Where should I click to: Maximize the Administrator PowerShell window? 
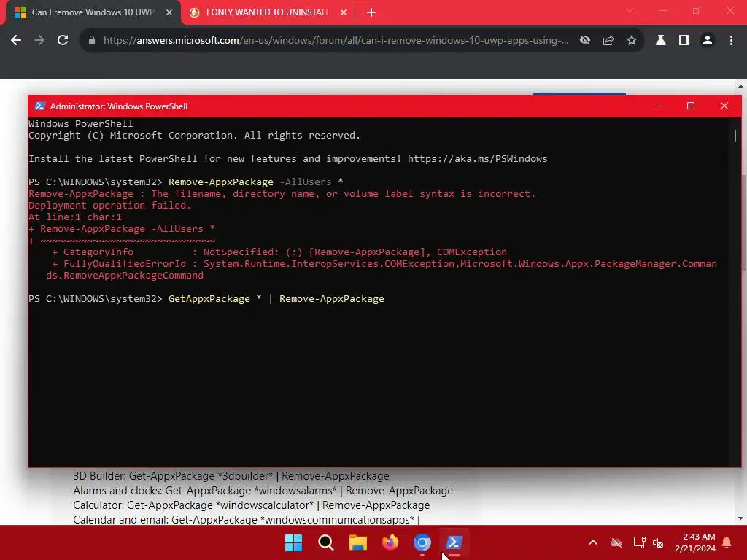(691, 106)
